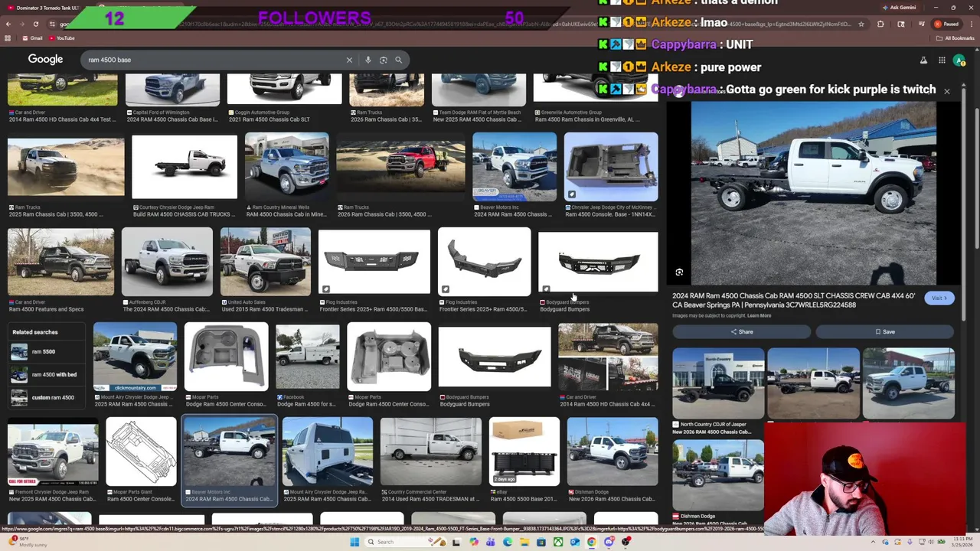
Task: Open Xbox app from taskbar
Action: 558,542
